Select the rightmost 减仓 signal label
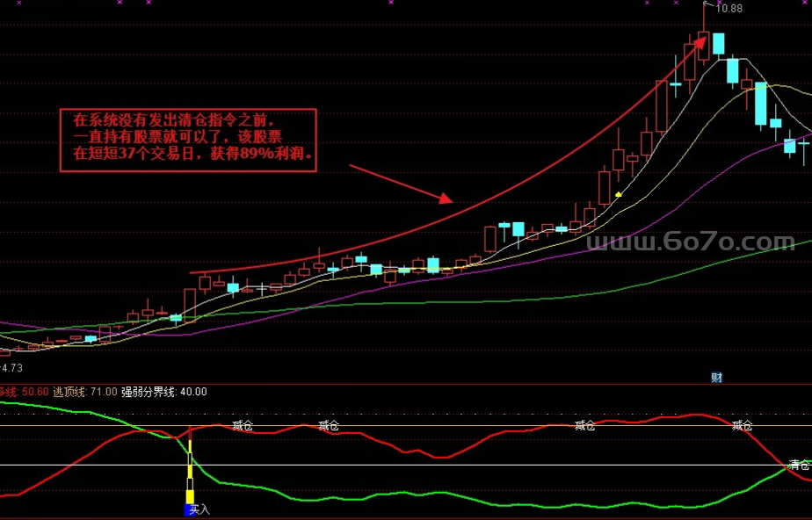Viewport: 812px width, 520px height. [x=742, y=426]
